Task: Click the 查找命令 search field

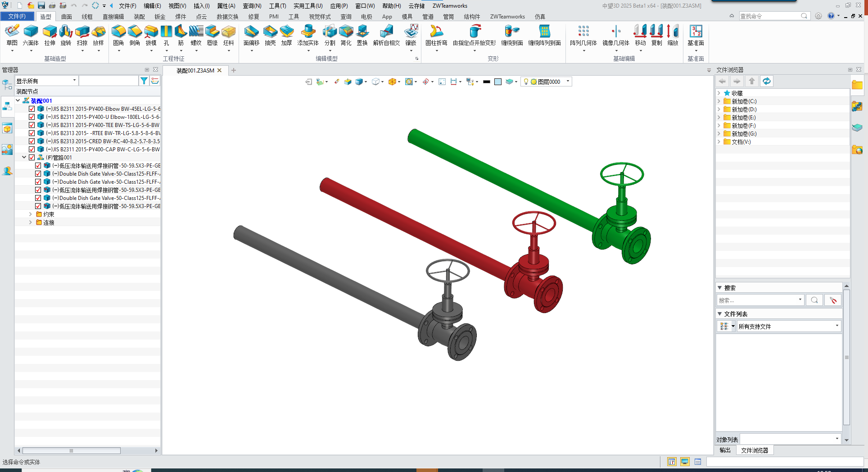Action: 769,16
